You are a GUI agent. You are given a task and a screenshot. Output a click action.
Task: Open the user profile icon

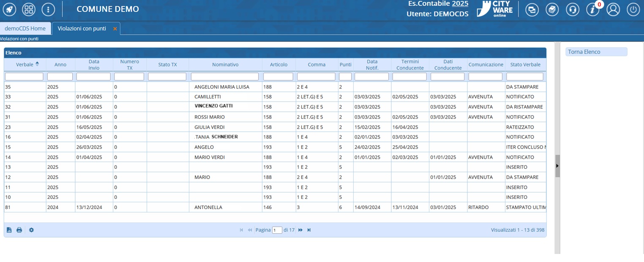613,9
